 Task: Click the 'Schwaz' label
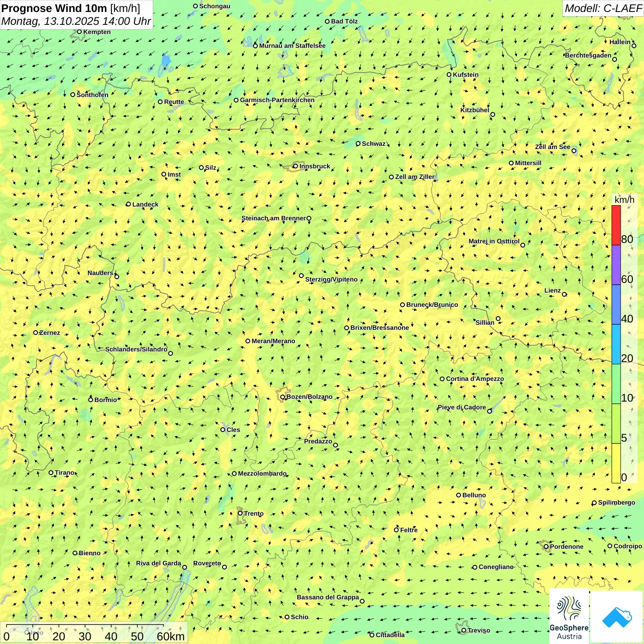[x=374, y=144]
